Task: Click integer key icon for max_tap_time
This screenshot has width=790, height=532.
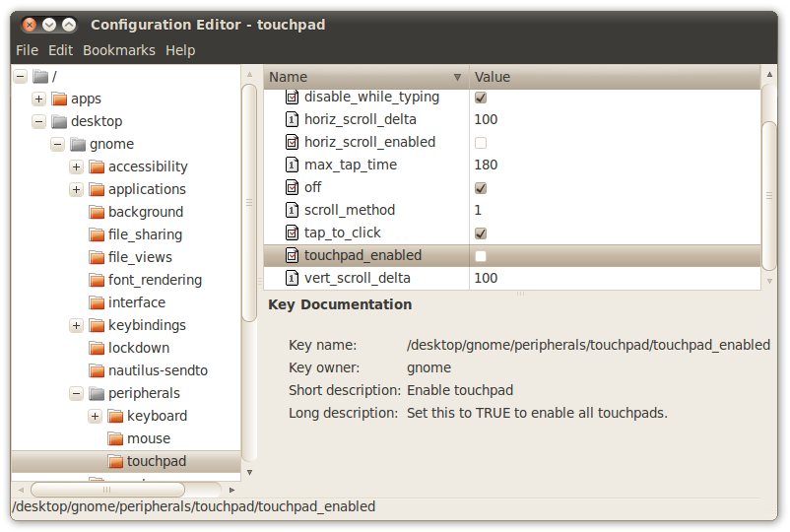Action: [x=292, y=165]
